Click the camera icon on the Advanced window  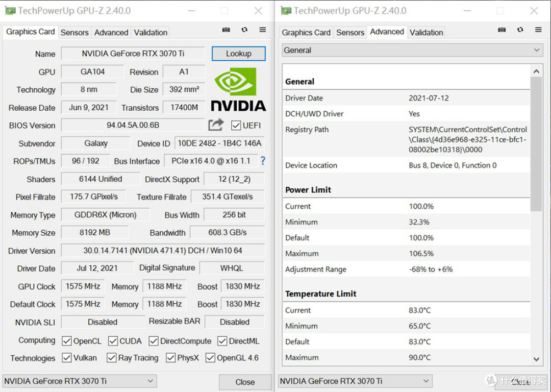[502, 30]
